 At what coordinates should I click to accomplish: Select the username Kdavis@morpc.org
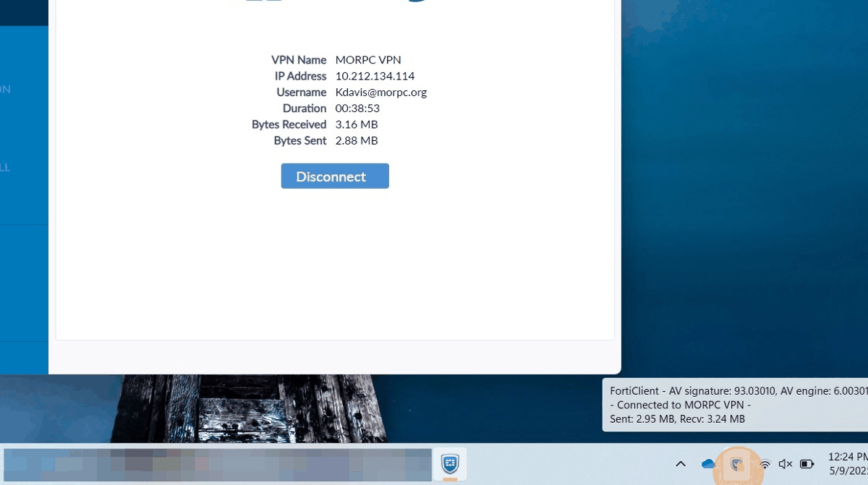381,93
